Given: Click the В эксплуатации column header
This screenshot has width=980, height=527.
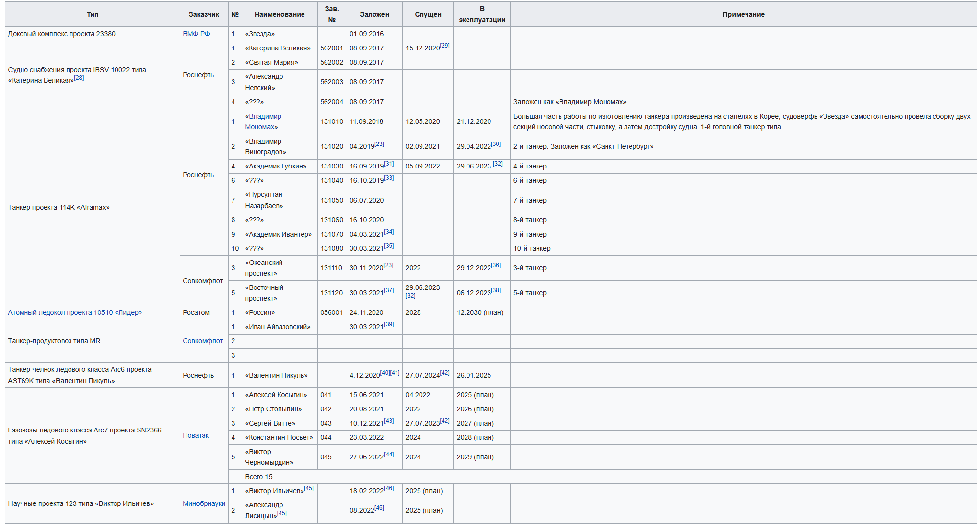Looking at the screenshot, I should tap(482, 14).
